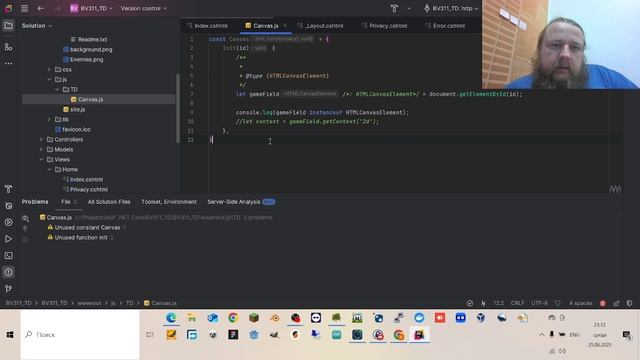Expand the Models folder
This screenshot has height=360, width=640.
click(41, 149)
